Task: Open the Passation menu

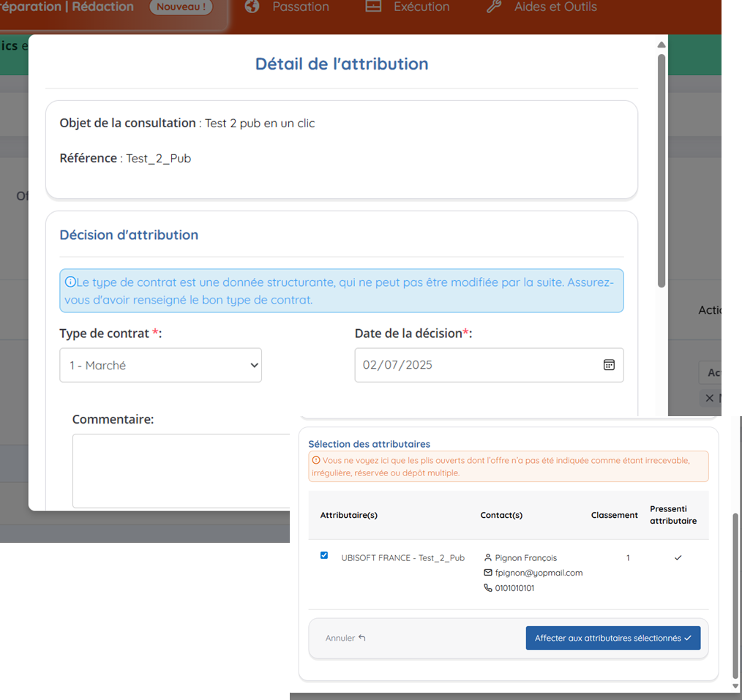Action: pos(300,7)
